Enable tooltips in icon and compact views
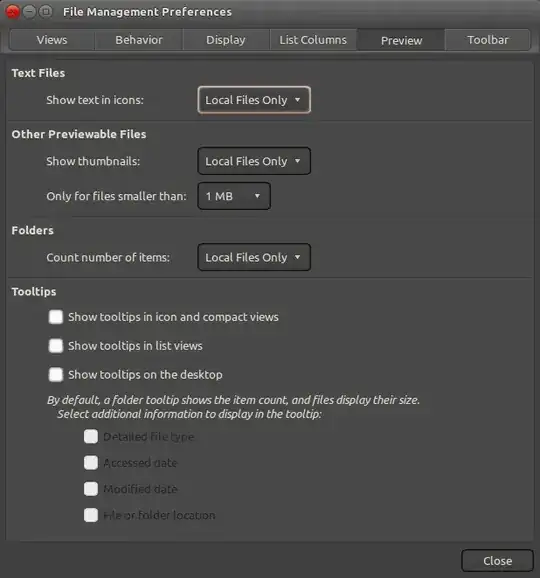This screenshot has height=578, width=540. pyautogui.click(x=56, y=317)
